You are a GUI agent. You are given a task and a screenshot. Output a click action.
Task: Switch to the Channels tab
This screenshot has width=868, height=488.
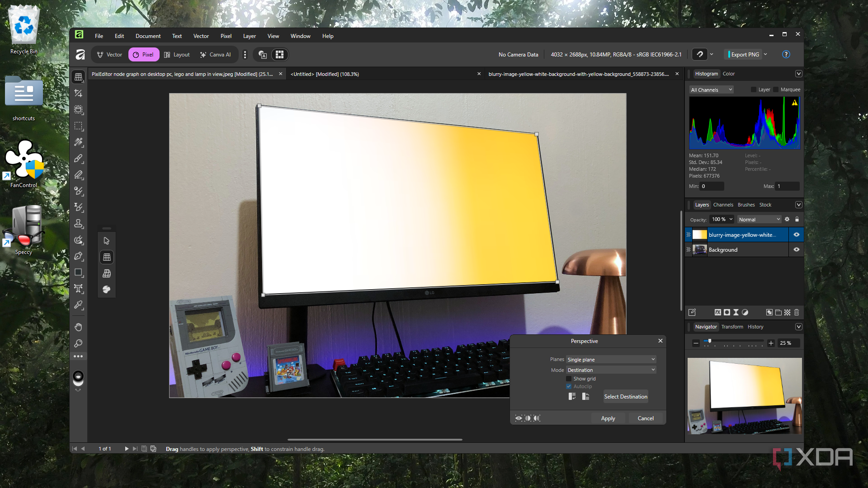point(723,205)
